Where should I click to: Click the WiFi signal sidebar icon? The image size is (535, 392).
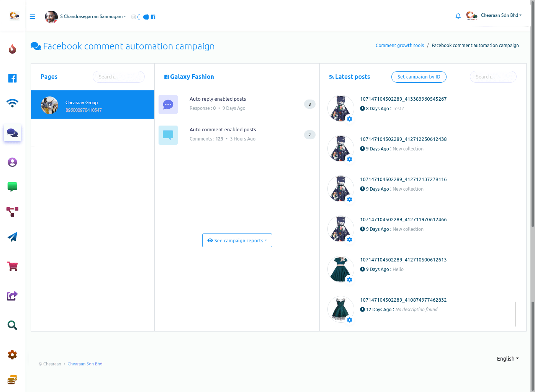pyautogui.click(x=12, y=103)
